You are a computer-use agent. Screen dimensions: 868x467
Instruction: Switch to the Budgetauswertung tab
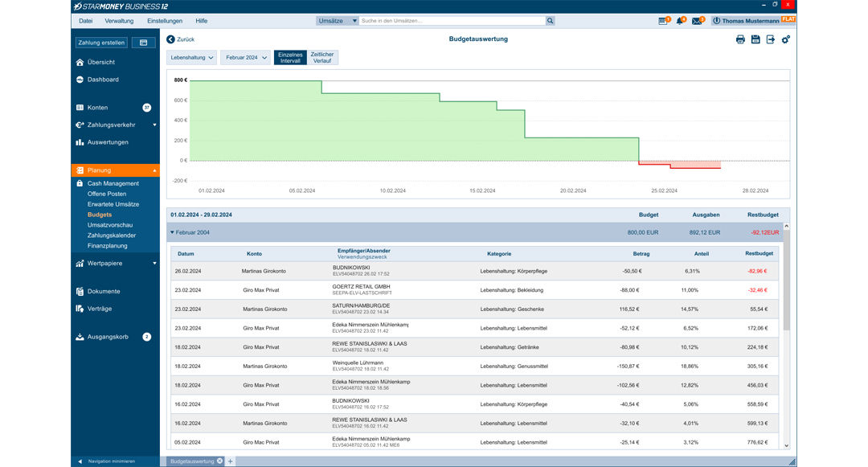[193, 461]
